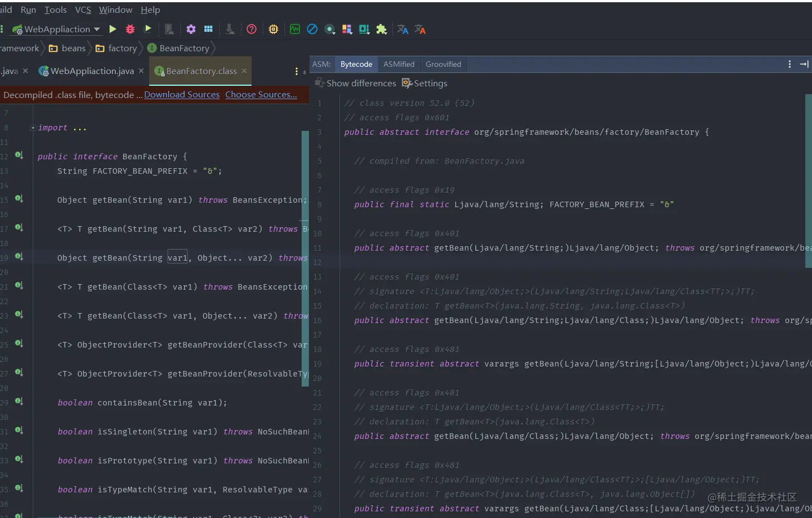Open ASM panel three-dot options menu
Viewport: 812px width, 518px height.
[x=790, y=64]
